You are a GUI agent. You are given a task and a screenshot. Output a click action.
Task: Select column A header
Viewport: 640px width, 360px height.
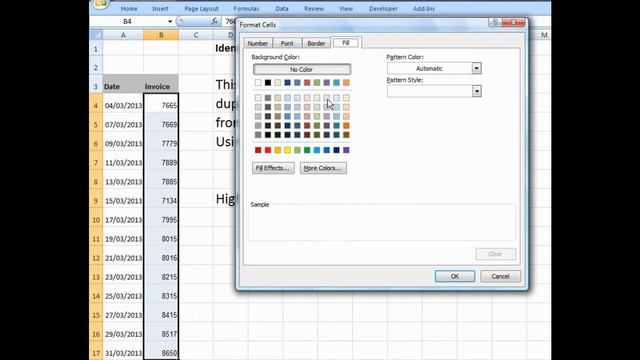pos(123,35)
